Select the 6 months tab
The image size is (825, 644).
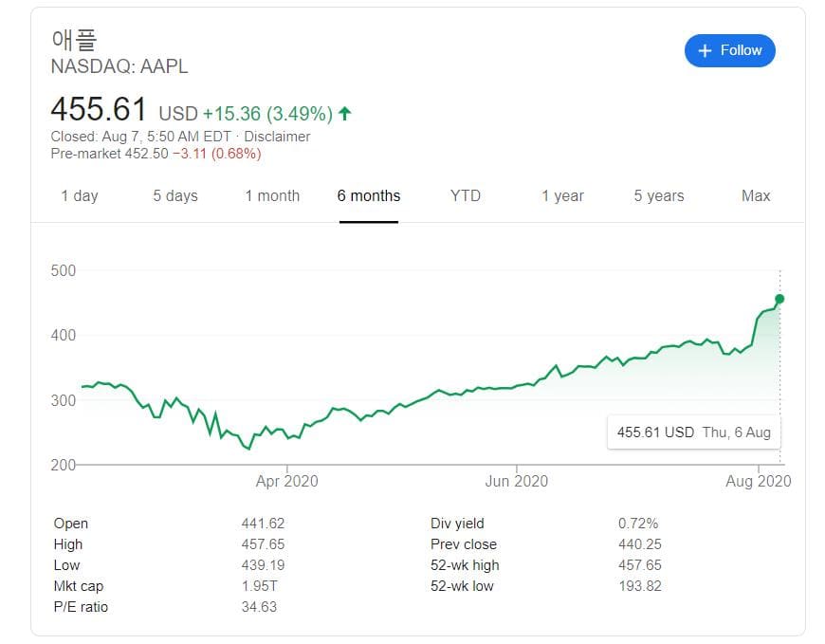[369, 196]
